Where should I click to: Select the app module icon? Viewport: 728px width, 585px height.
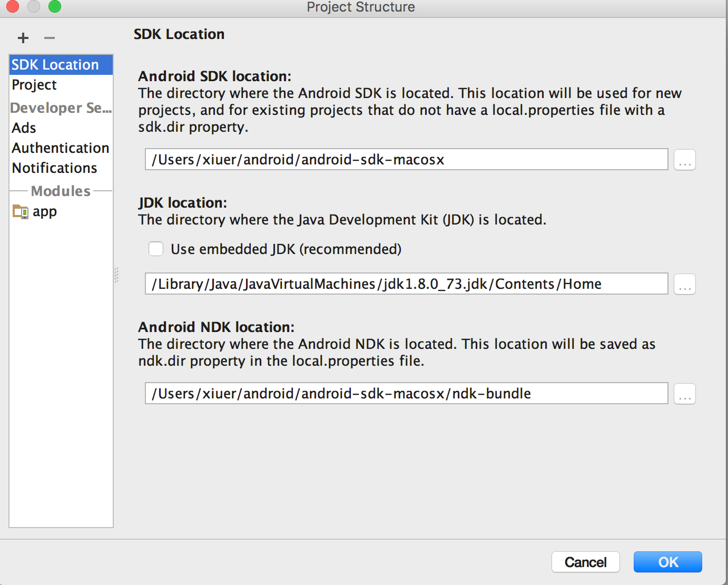21,212
